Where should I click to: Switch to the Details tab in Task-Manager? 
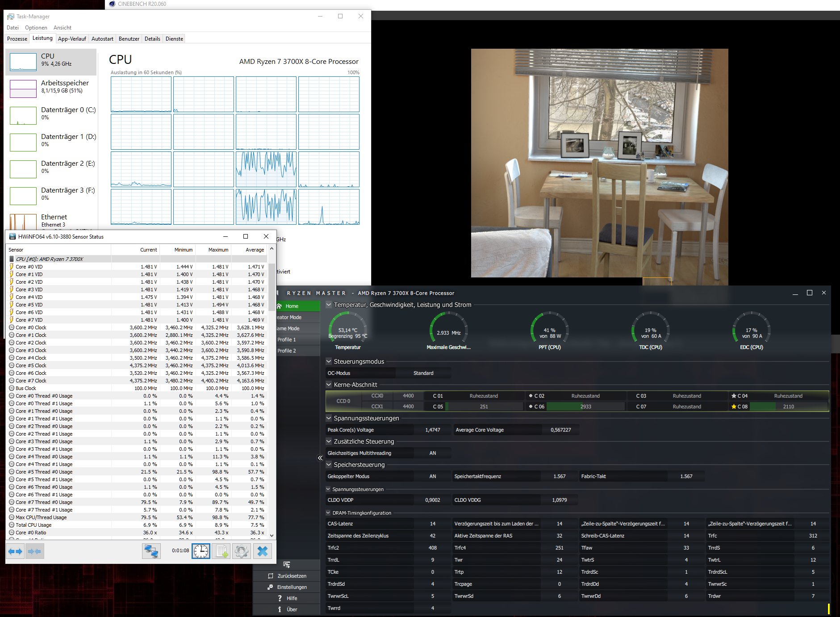click(x=152, y=39)
